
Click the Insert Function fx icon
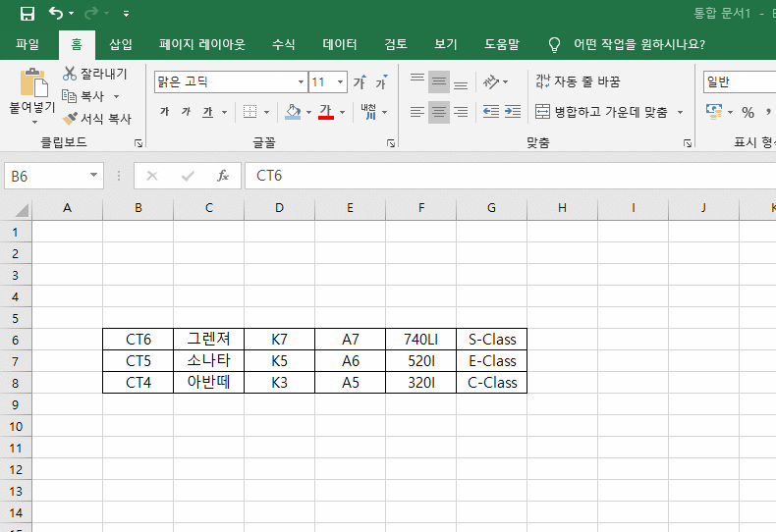pyautogui.click(x=223, y=176)
